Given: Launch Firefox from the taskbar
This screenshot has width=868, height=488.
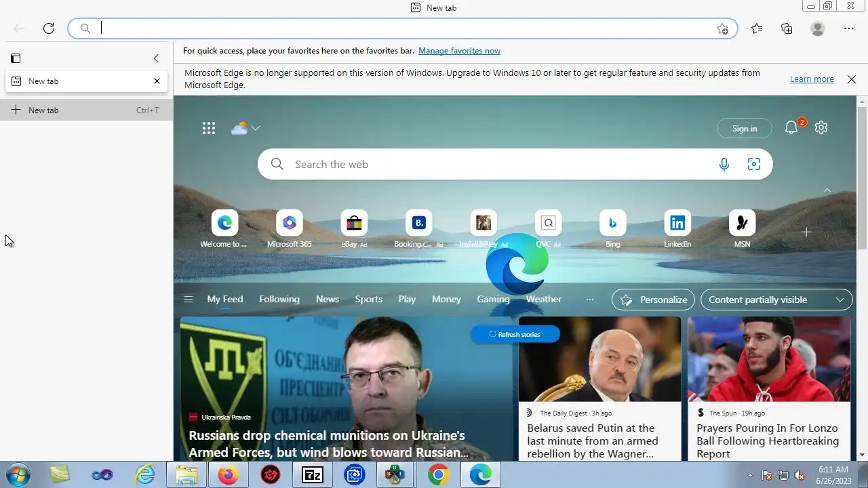Looking at the screenshot, I should point(228,475).
